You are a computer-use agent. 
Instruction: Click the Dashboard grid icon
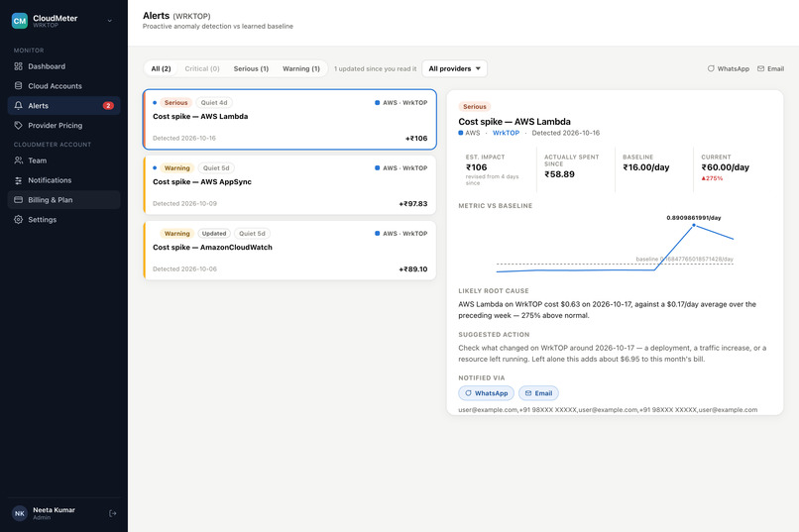pos(19,66)
